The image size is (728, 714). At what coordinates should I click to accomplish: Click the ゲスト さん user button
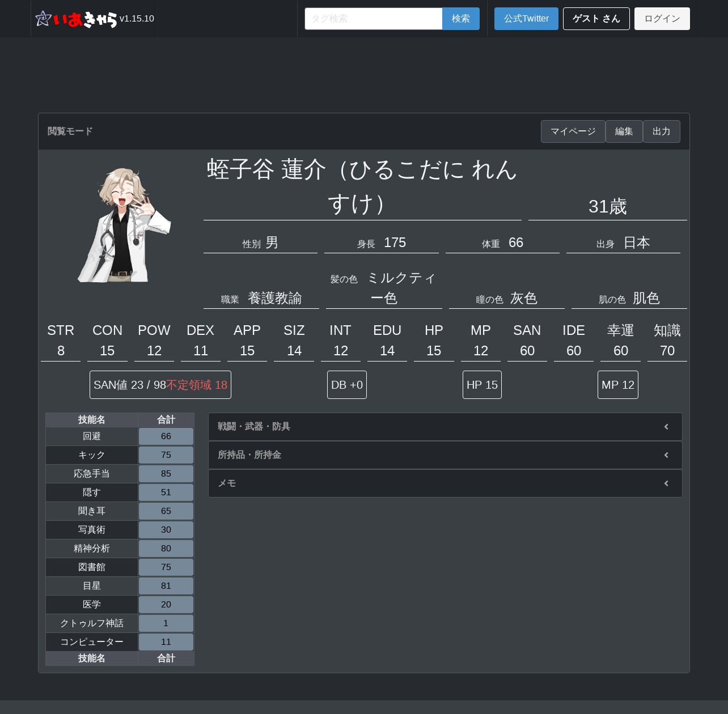(x=596, y=19)
